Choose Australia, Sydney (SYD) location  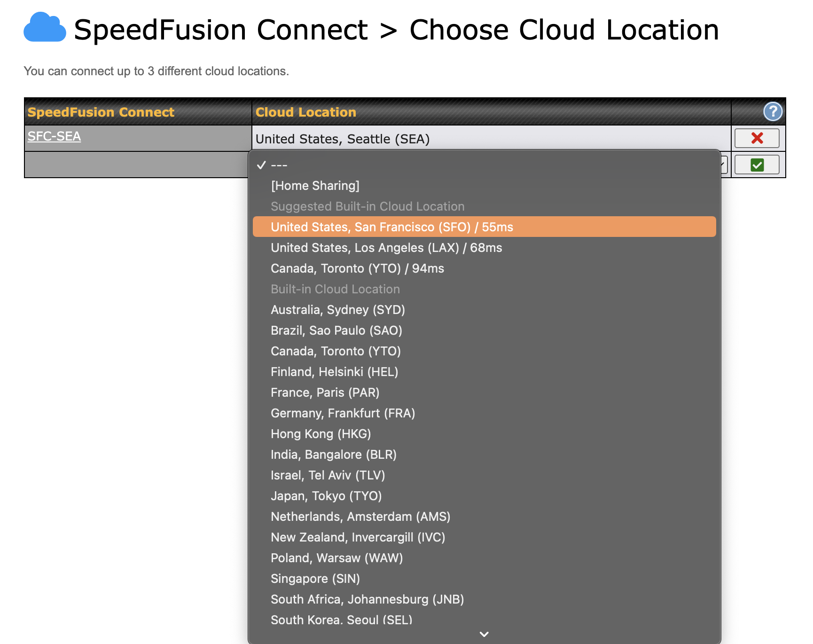(x=338, y=310)
